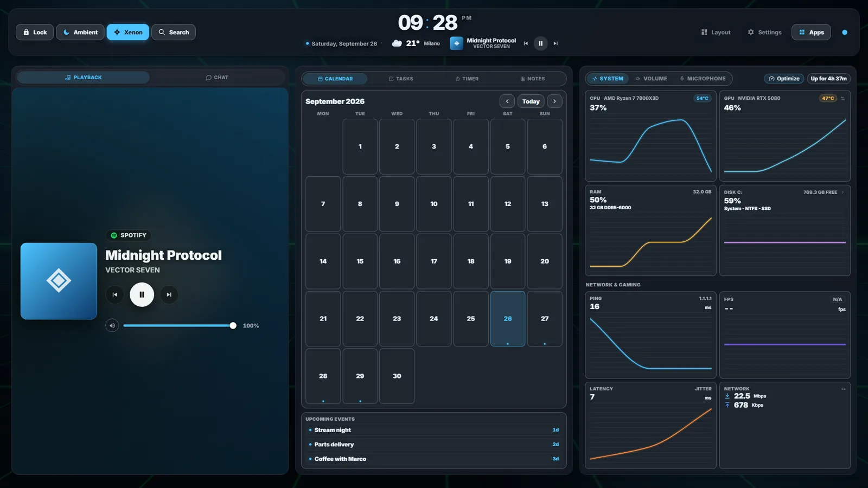Click the Spotify badge above song title
868x488 pixels.
point(129,235)
